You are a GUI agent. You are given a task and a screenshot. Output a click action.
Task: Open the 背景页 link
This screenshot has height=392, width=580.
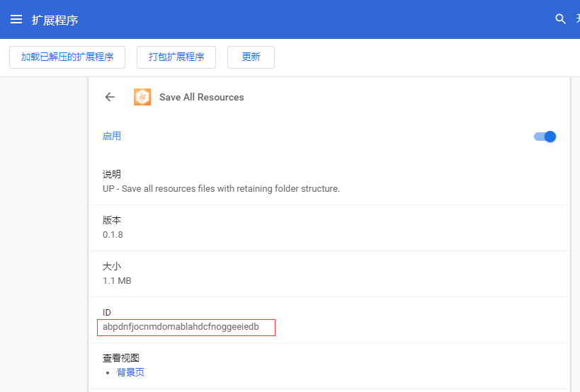130,372
